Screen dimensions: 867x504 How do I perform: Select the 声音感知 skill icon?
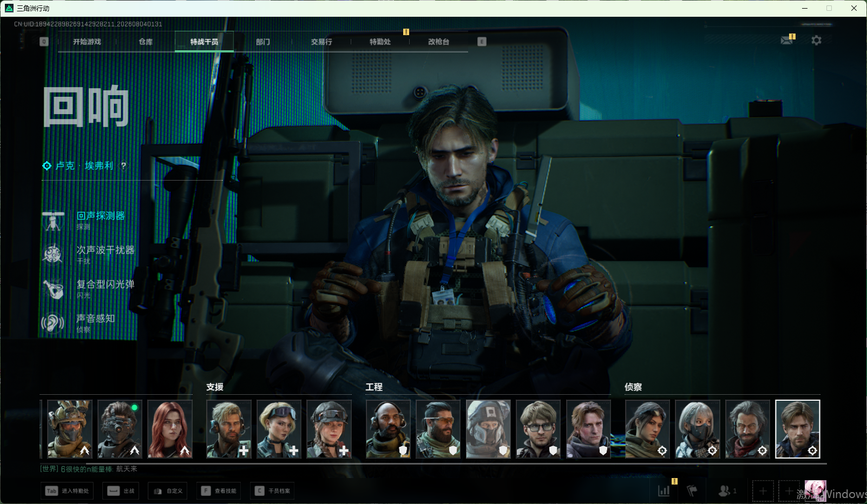click(x=53, y=323)
